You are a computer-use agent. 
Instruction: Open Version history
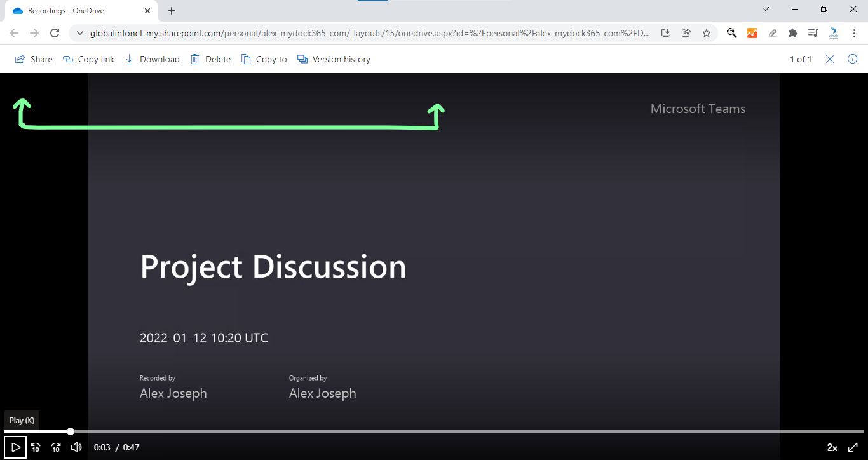[x=334, y=59]
